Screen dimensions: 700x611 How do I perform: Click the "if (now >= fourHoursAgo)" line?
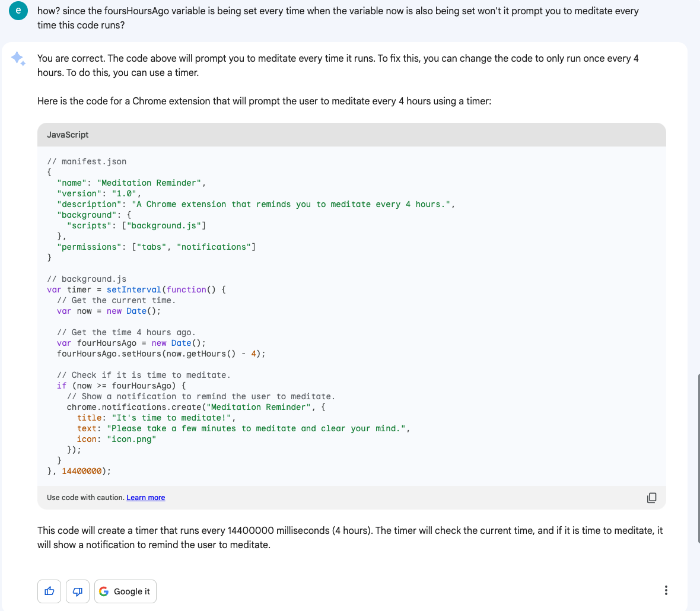[121, 386]
